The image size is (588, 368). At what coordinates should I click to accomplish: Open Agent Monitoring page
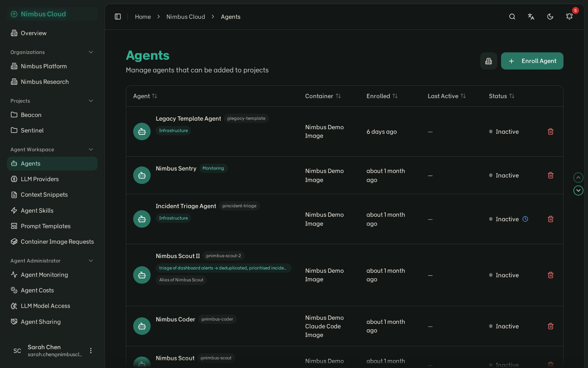[x=52, y=275]
